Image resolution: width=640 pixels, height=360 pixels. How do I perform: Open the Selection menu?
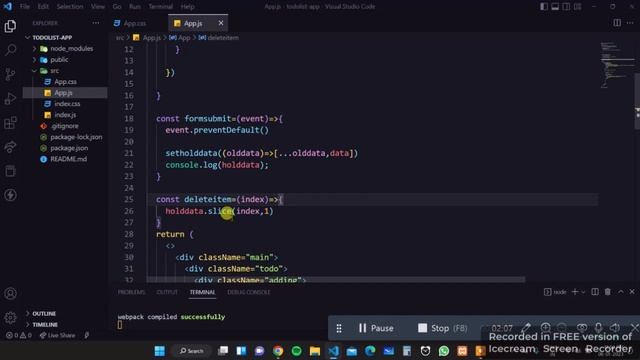tap(70, 7)
